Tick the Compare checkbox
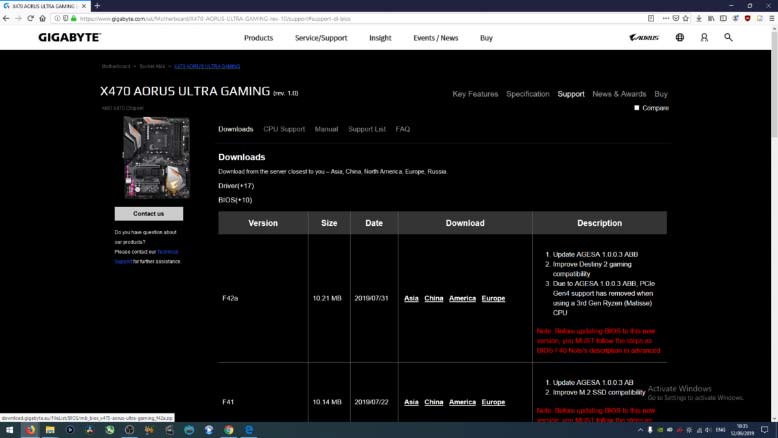Image resolution: width=778 pixels, height=438 pixels. click(637, 108)
